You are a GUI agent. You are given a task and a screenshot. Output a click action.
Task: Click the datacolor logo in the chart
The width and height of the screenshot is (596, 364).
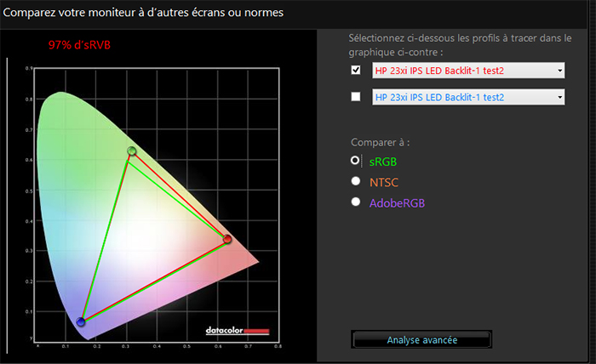pyautogui.click(x=238, y=330)
